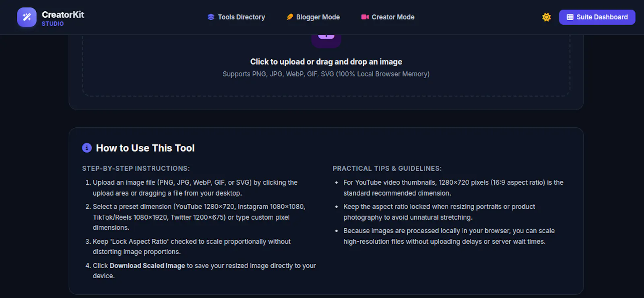
Task: Click step 2 'Select a preset dimension' text
Action: (199, 217)
